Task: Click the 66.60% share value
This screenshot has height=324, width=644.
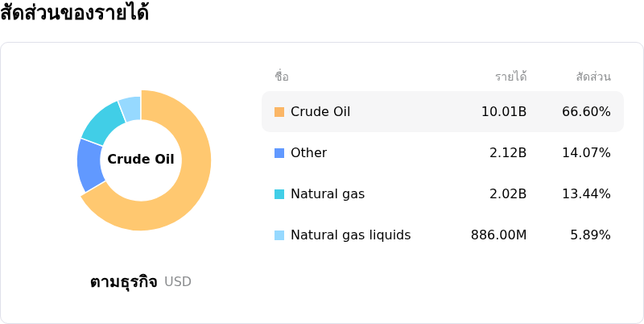Action: [x=586, y=112]
